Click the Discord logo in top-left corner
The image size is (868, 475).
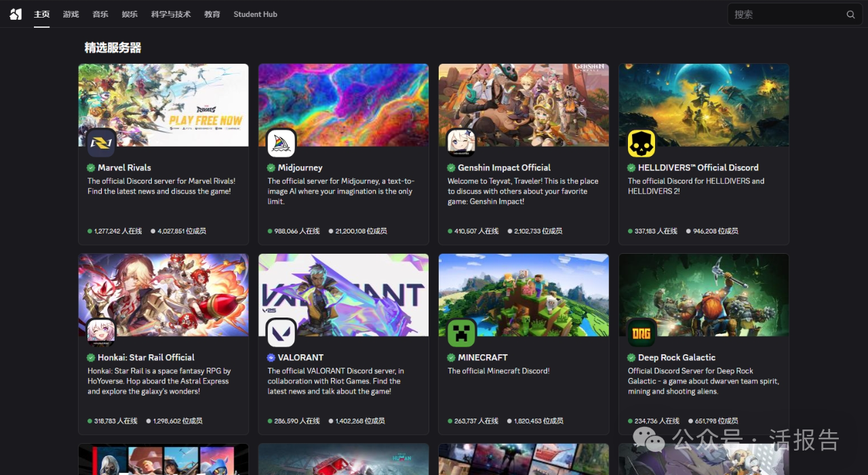[16, 14]
